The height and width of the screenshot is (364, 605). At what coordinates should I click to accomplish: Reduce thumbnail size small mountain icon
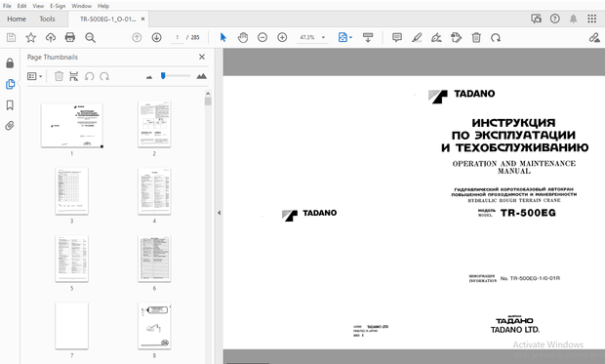[149, 77]
